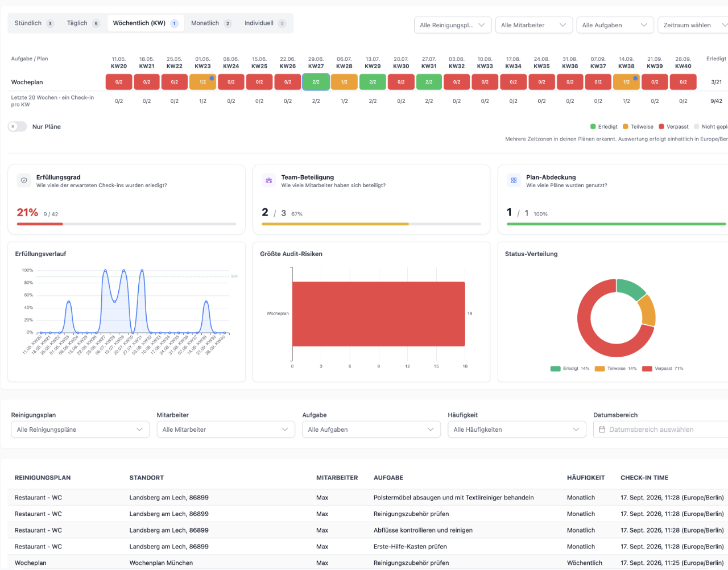This screenshot has width=728, height=570.
Task: Click the green 2/2 cell for KW31
Action: pos(429,82)
